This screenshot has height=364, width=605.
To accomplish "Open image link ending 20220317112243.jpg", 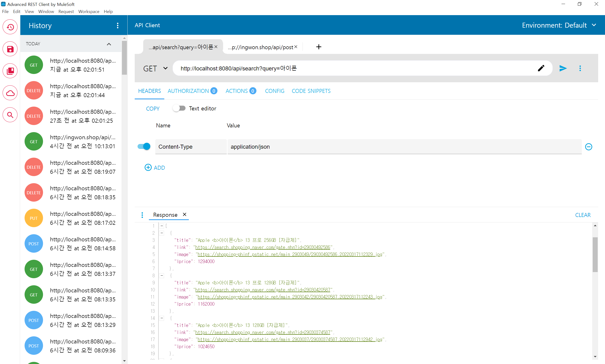I will [x=290, y=297].
